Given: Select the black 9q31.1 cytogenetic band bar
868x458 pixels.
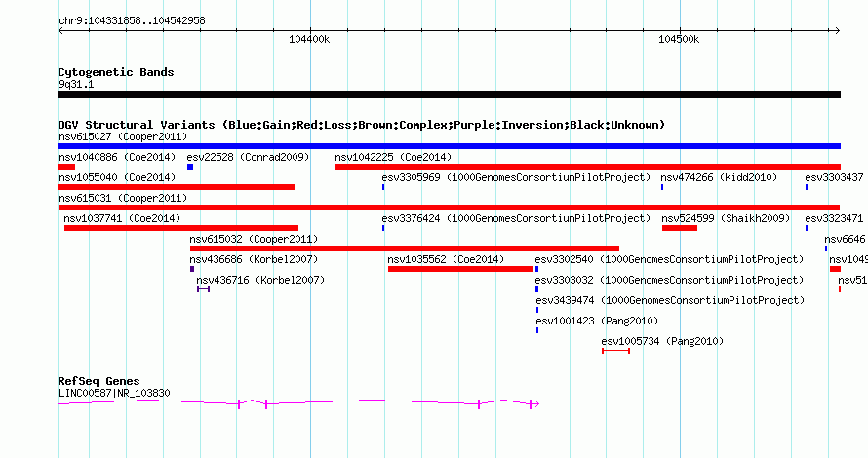Looking at the screenshot, I should (x=449, y=95).
